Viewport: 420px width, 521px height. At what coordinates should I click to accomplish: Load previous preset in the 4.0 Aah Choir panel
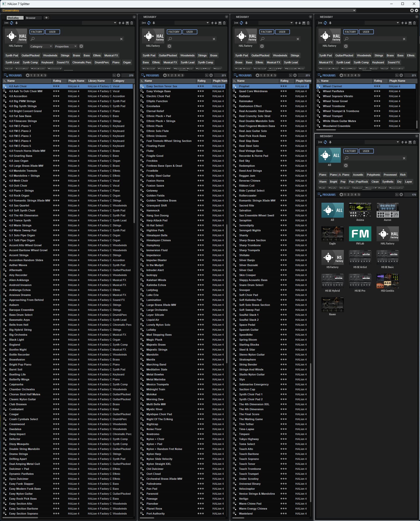pos(120,23)
